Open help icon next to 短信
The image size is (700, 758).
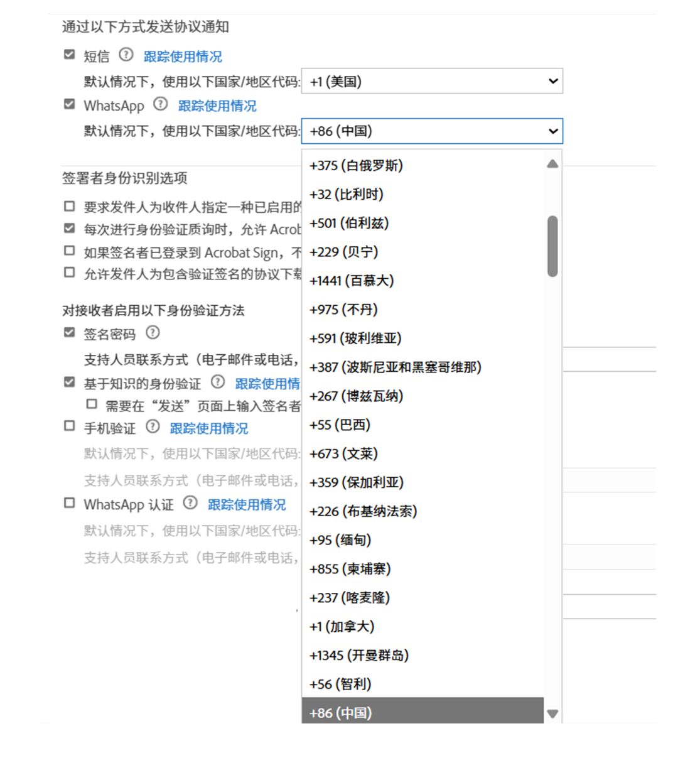click(x=126, y=55)
